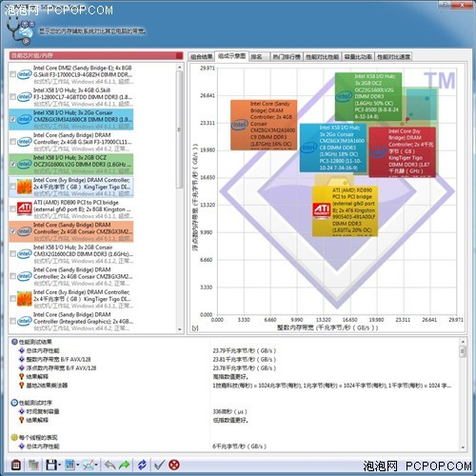Image resolution: width=476 pixels, height=476 pixels.
Task: Uncheck the green X58 3x 2GB OCZ row
Action: (12, 164)
